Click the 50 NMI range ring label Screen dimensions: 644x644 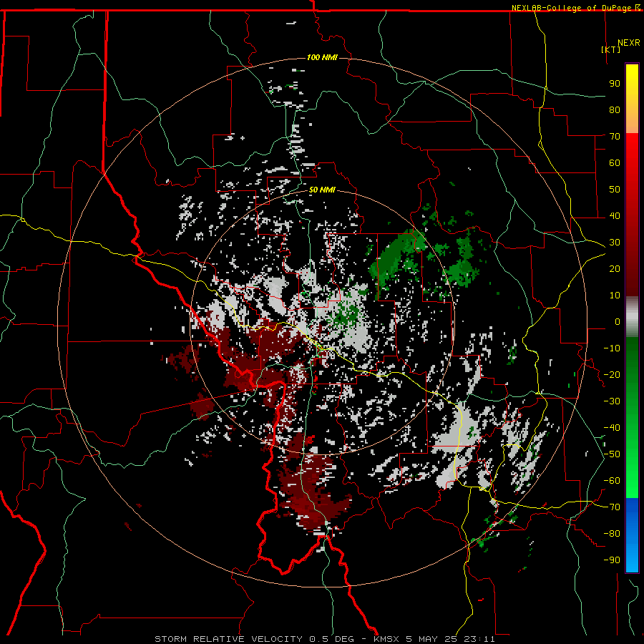click(x=322, y=190)
